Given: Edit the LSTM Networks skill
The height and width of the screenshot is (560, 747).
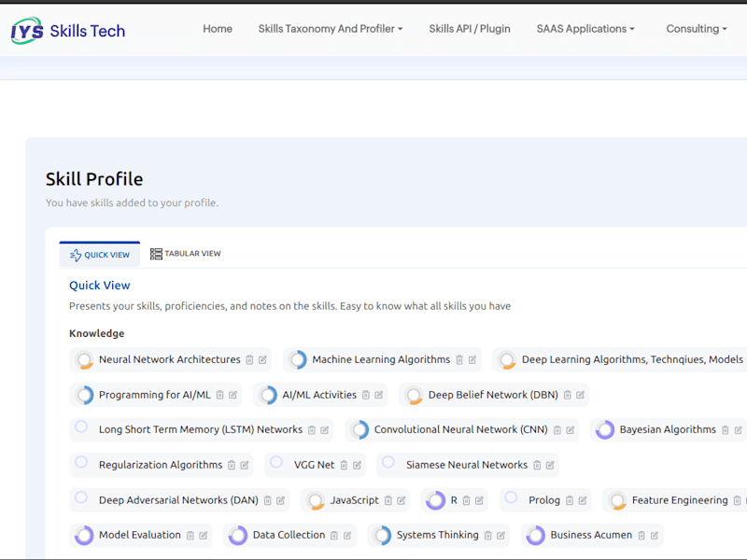Looking at the screenshot, I should point(324,430).
